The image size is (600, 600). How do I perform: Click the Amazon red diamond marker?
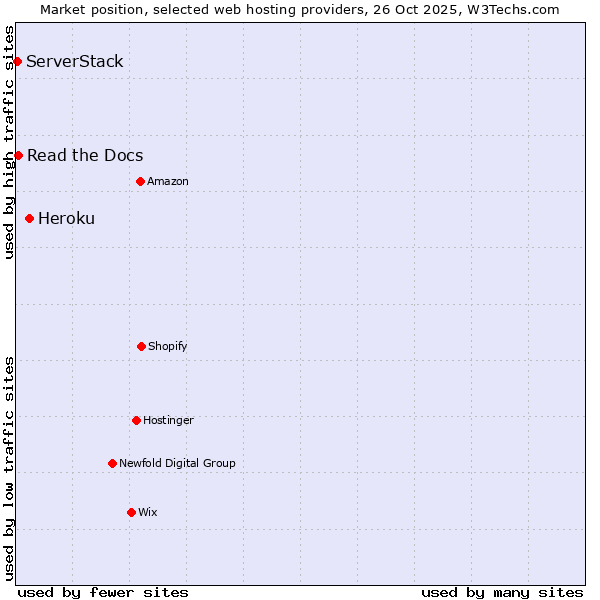[140, 181]
